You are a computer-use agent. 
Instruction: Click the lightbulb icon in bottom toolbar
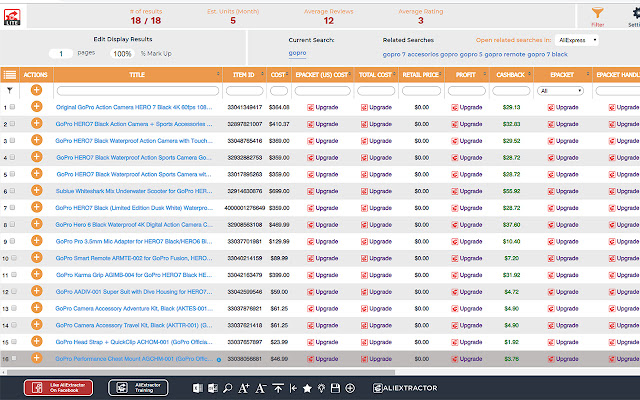point(321,387)
